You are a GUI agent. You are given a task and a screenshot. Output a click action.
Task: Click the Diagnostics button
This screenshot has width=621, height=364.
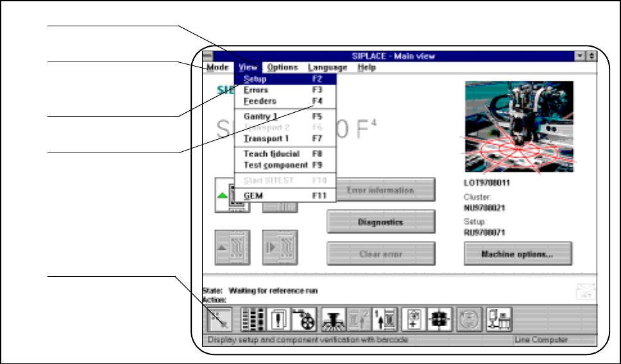tap(381, 222)
